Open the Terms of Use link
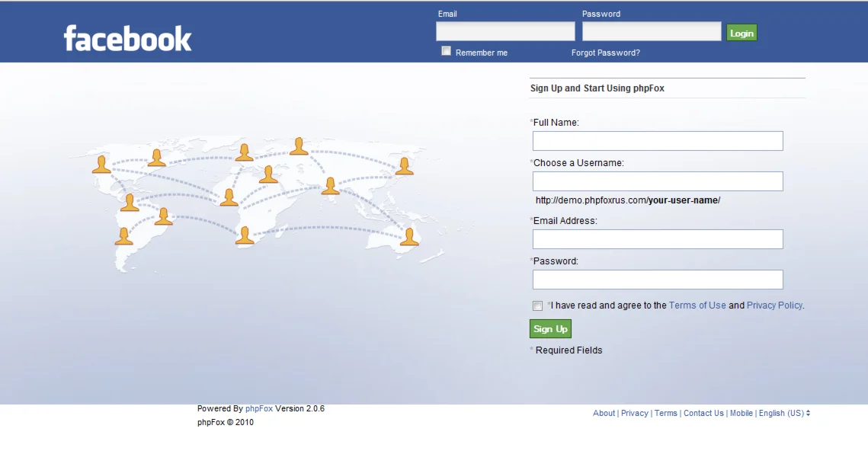Screen dimensions: 868x451 point(697,305)
